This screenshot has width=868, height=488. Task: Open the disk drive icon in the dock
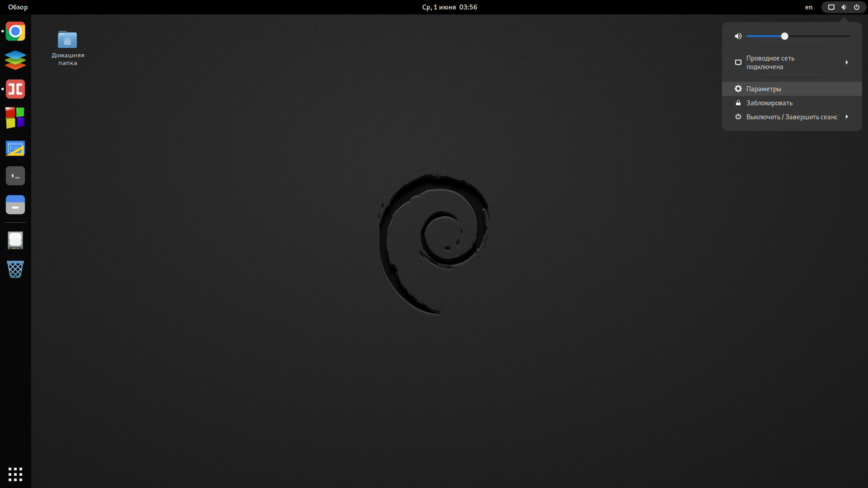point(15,240)
